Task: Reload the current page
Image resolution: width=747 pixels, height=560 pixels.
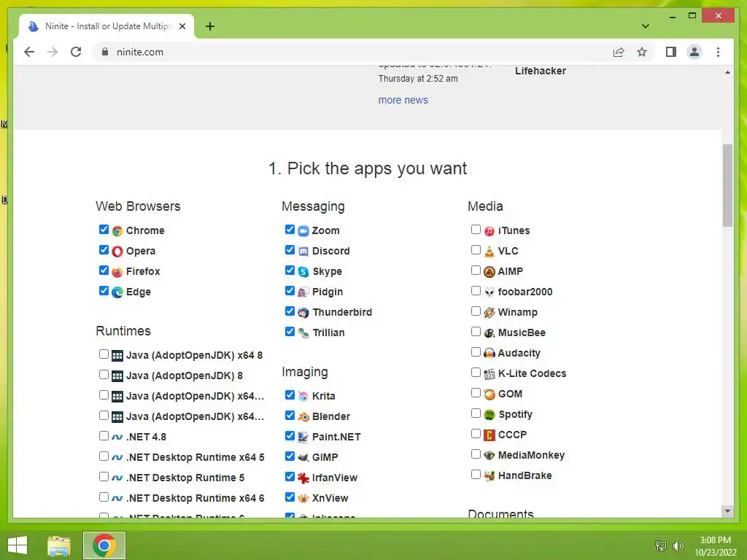Action: (x=76, y=52)
